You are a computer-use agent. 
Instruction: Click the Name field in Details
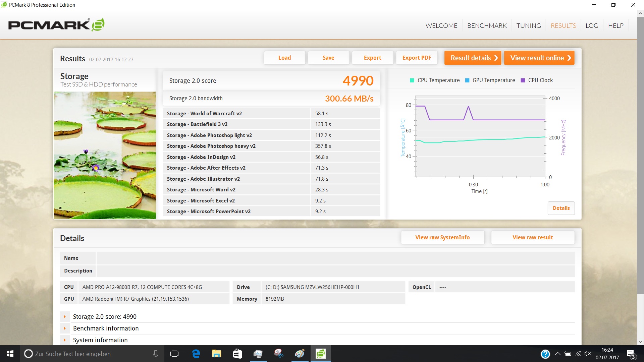point(335,258)
